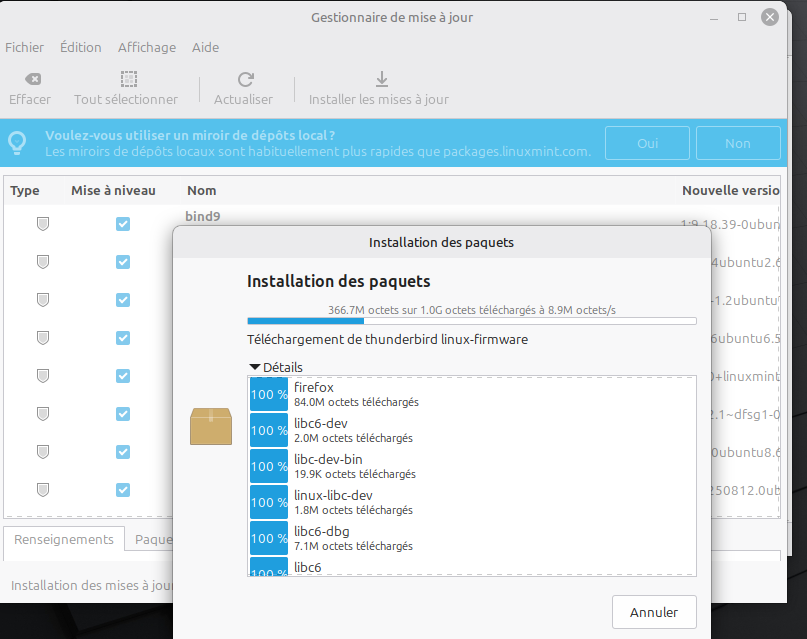Switch to the Renseignements tab
Image resolution: width=807 pixels, height=639 pixels.
64,539
